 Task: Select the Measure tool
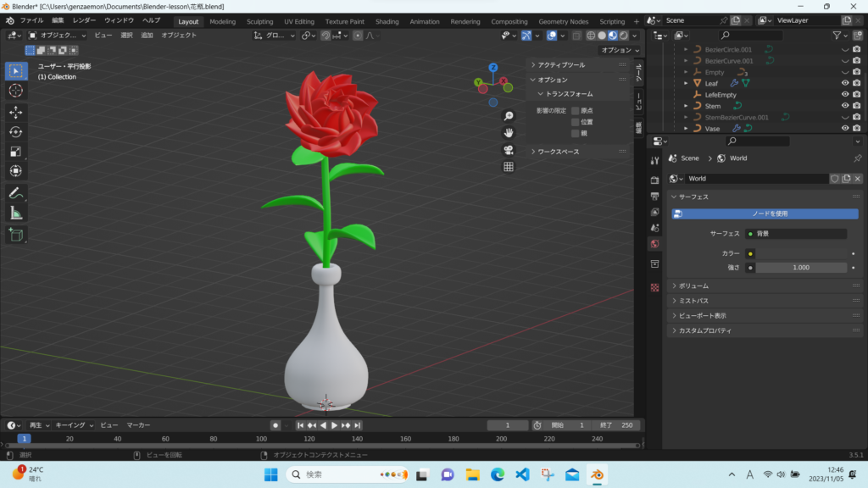[x=15, y=213]
